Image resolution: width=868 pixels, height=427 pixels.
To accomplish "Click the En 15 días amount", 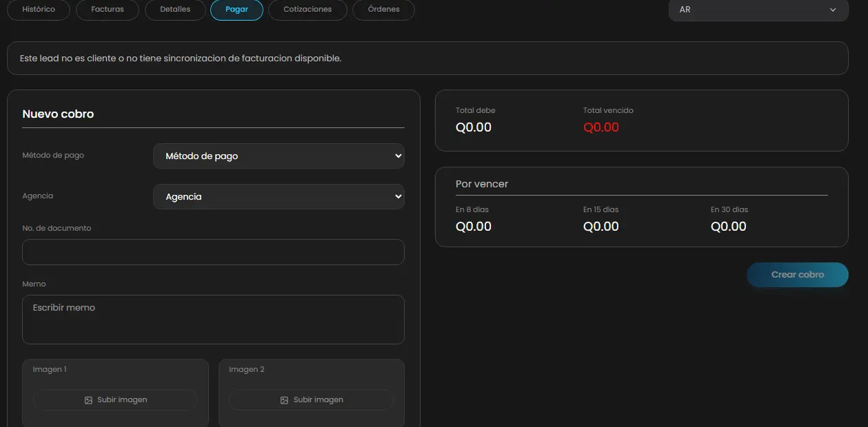I will 601,227.
